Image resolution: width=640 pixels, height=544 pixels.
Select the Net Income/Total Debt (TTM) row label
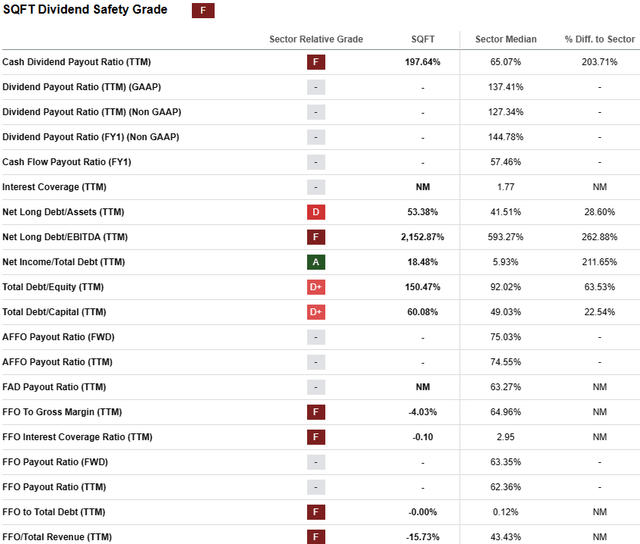(x=64, y=262)
